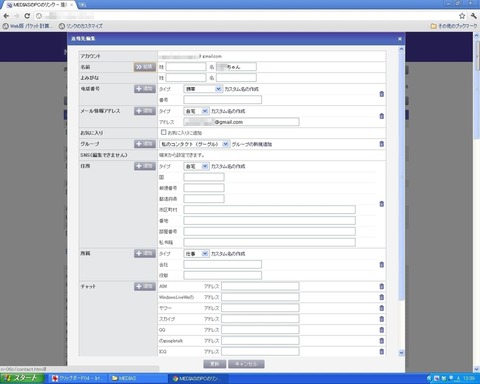Click the new group link (グループの新規追加)
Screen dimensions: 480x384
pyautogui.click(x=252, y=144)
